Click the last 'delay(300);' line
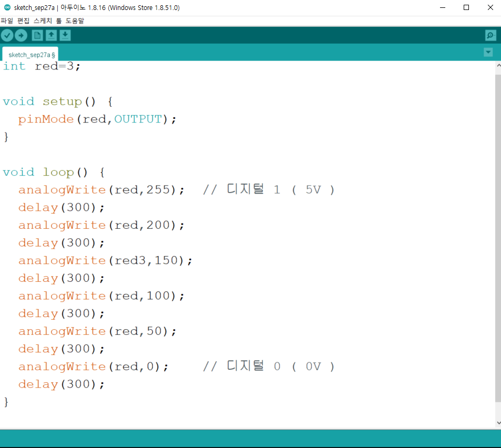The width and height of the screenshot is (501, 448). (62, 384)
